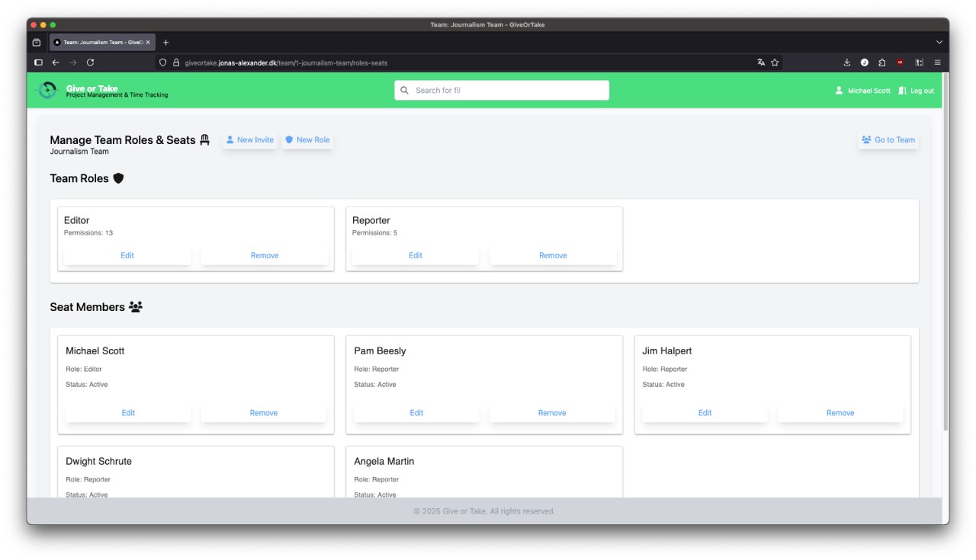
Task: Open the Firefox hamburger menu
Action: point(937,62)
